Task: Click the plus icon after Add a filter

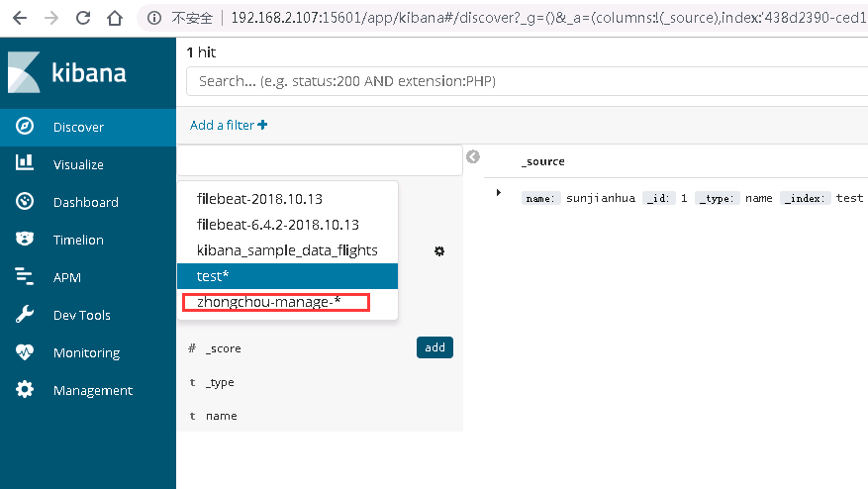Action: 262,125
